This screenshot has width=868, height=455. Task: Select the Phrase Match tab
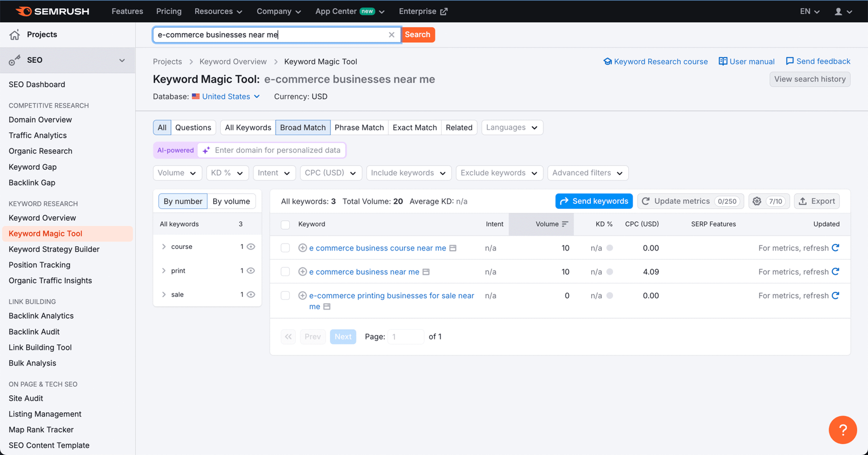(x=359, y=127)
